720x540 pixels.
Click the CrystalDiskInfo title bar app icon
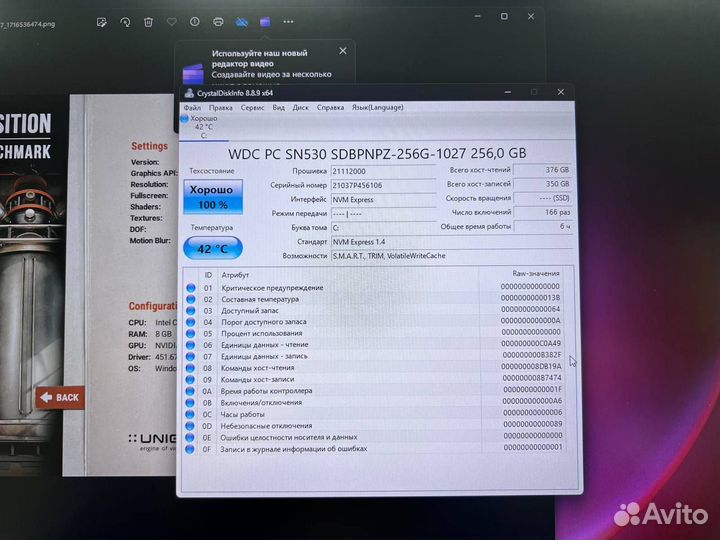(x=189, y=93)
